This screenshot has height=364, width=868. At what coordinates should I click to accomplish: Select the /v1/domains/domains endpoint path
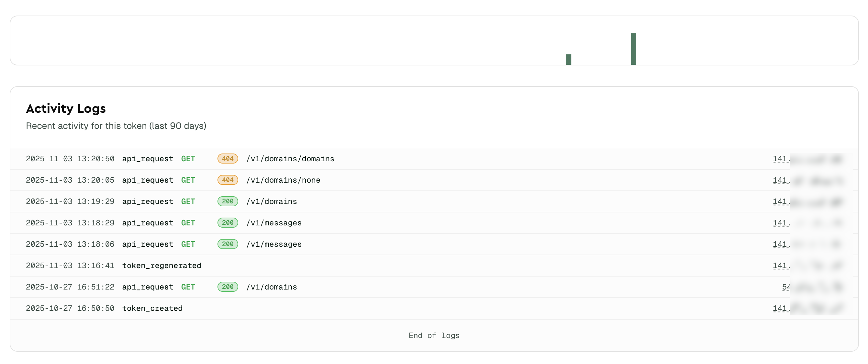point(290,158)
